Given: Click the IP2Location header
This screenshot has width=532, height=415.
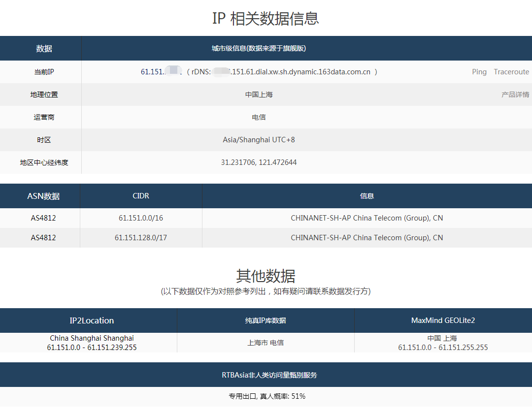Looking at the screenshot, I should coord(92,320).
